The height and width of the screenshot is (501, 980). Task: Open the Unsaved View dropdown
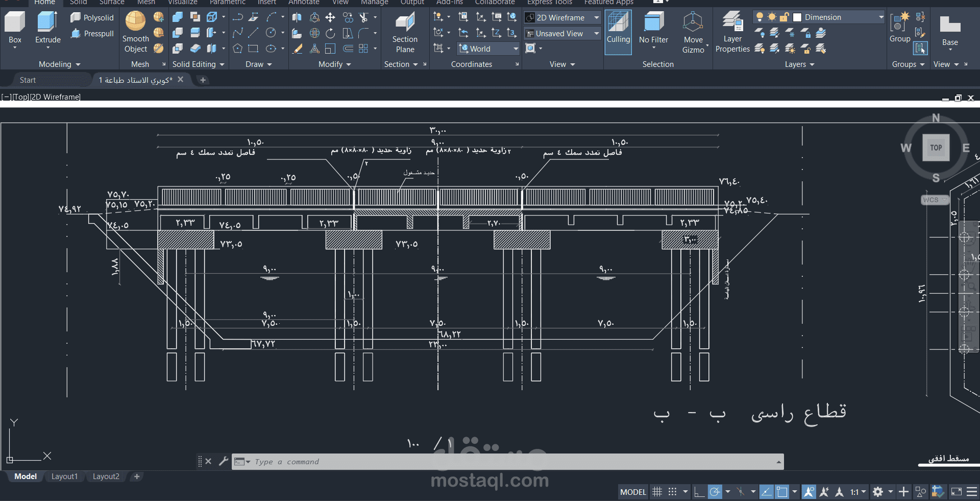(x=562, y=34)
